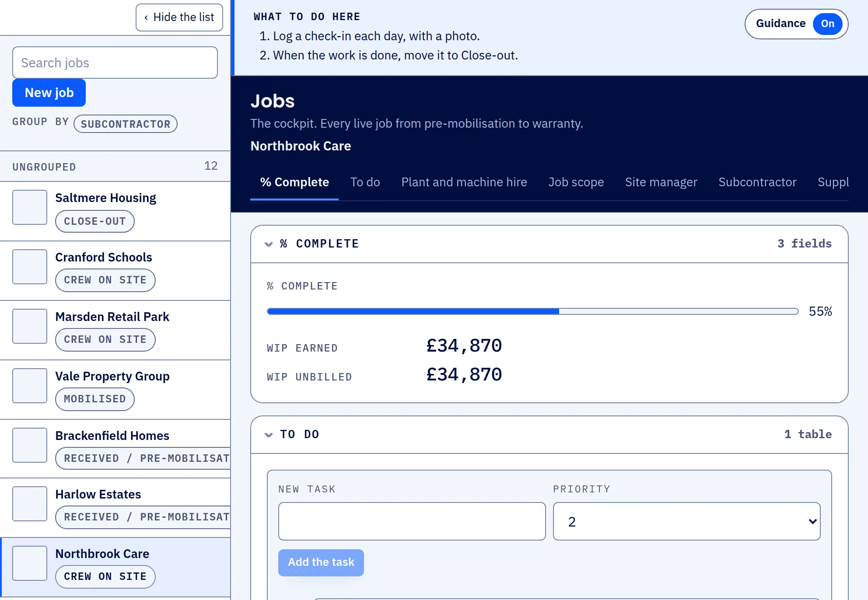Open the Priority dropdown

click(687, 521)
